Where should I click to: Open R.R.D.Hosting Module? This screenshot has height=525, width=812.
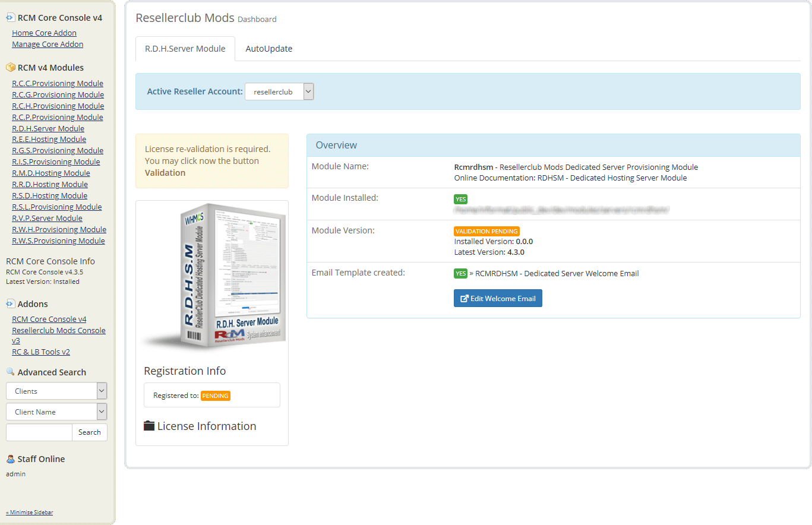49,185
